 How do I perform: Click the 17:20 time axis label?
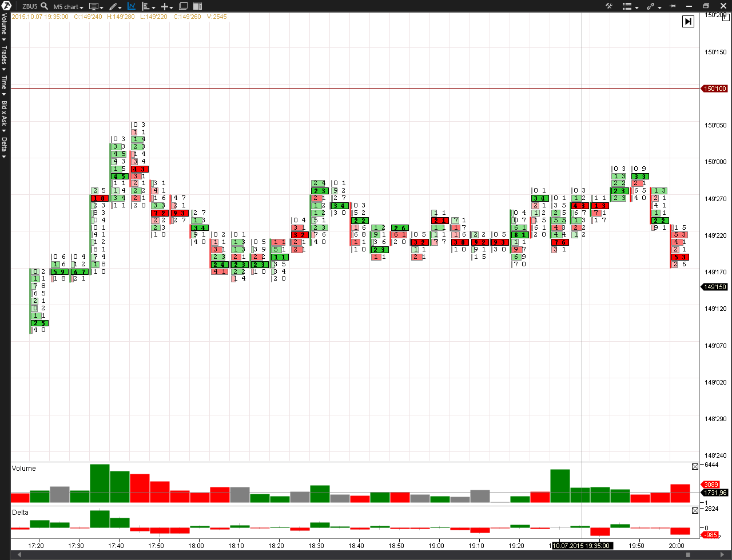[35, 546]
